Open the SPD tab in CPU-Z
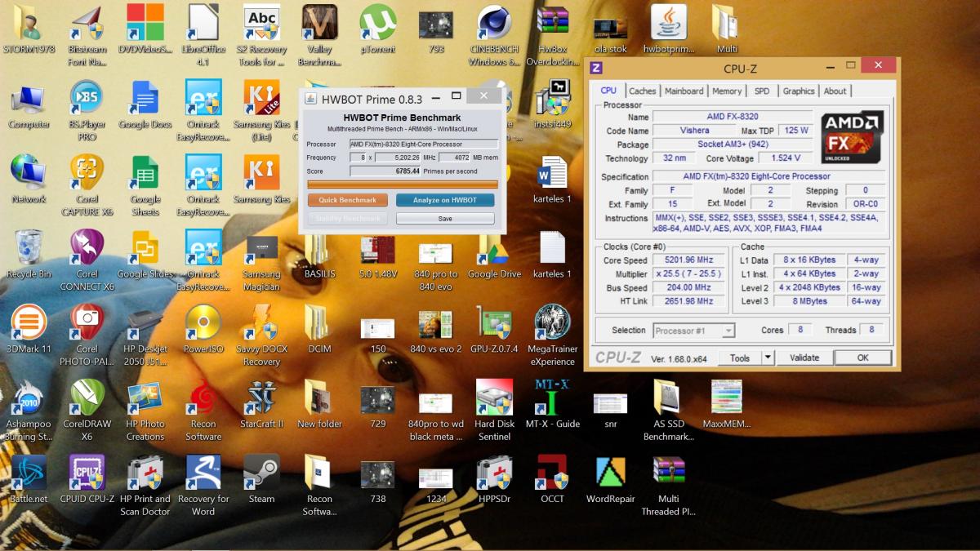 point(762,91)
